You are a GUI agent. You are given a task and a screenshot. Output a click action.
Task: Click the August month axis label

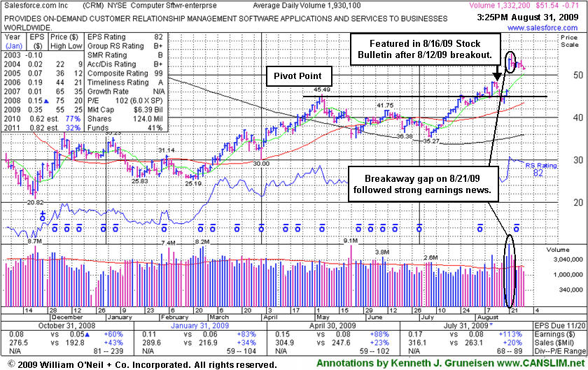coord(487,317)
